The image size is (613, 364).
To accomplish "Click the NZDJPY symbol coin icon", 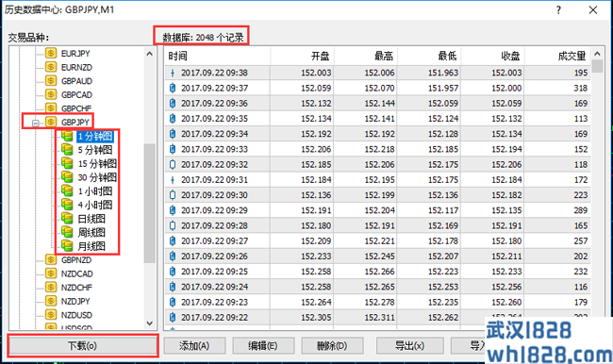I will click(x=51, y=301).
